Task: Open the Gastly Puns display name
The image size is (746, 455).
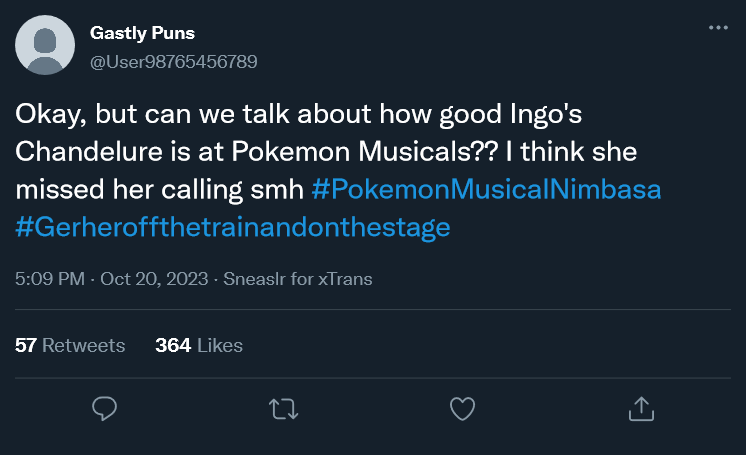Action: pos(141,34)
